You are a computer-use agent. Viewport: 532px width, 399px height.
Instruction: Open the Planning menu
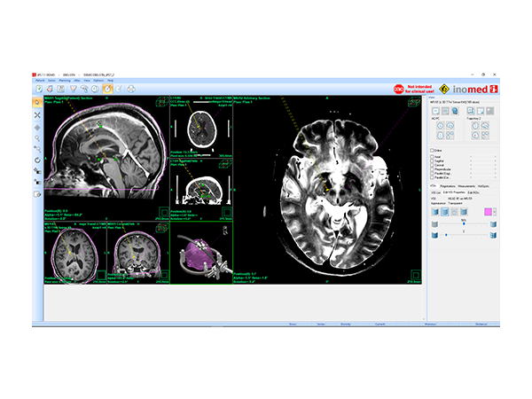[x=65, y=80]
